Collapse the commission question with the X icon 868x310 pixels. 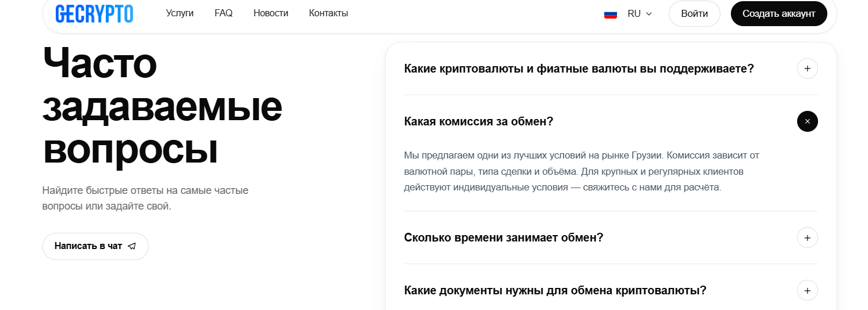pos(808,121)
